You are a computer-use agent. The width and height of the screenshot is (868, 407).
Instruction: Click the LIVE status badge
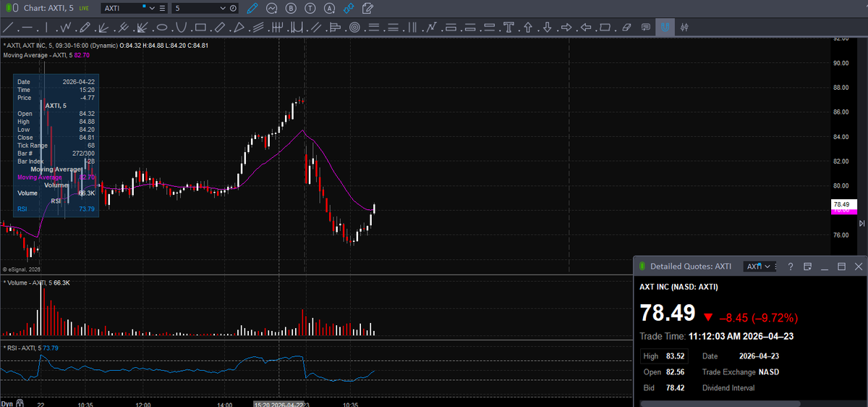tap(84, 8)
